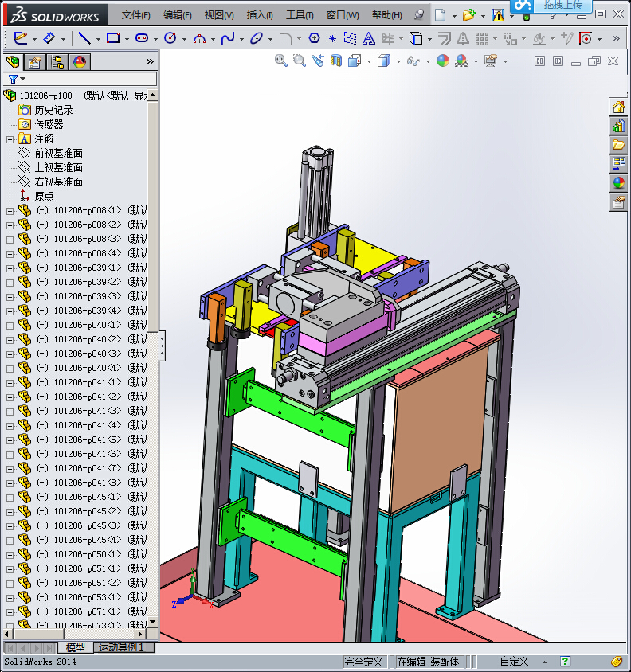
Task: Select the Smart Dimension tool
Action: [x=49, y=38]
